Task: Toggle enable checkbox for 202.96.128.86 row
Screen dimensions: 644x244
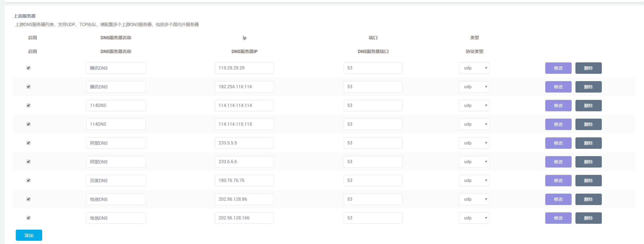Action: click(28, 199)
